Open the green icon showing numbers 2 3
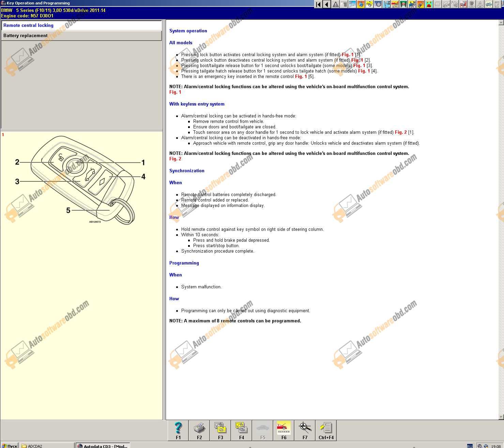Viewport: 504px width, 448px height. point(428,4)
